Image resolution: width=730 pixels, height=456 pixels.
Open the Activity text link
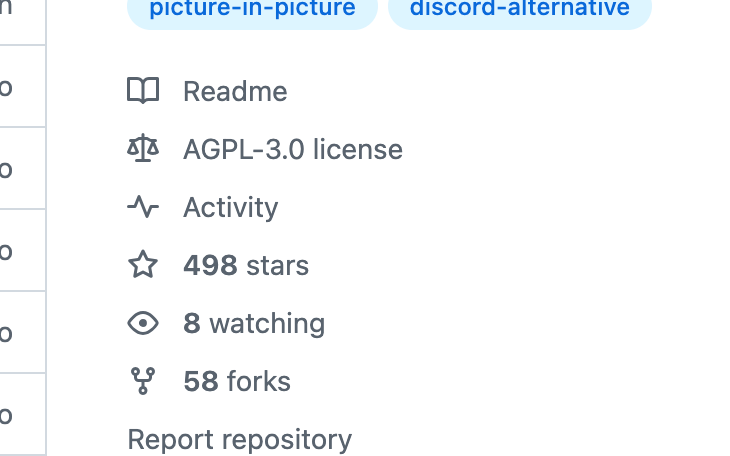point(231,208)
